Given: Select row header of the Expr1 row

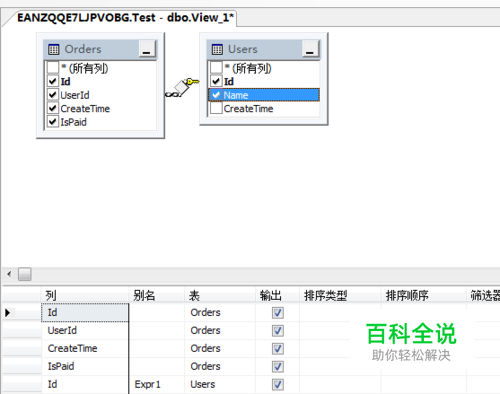Looking at the screenshot, I should tap(22, 384).
